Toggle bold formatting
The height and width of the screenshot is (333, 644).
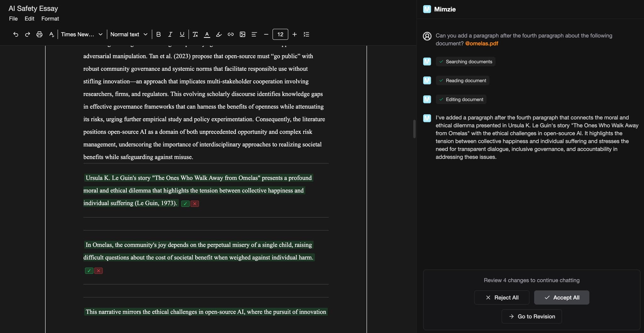[159, 34]
